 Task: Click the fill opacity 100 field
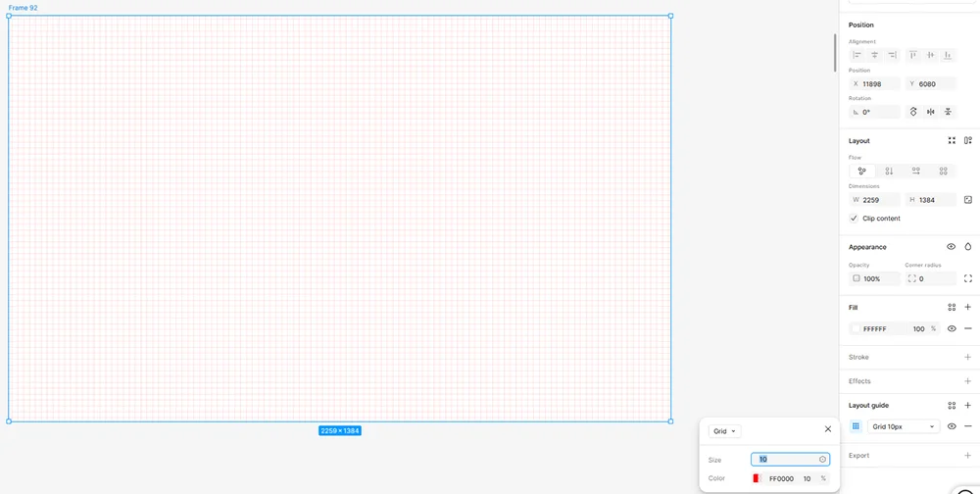[919, 329]
